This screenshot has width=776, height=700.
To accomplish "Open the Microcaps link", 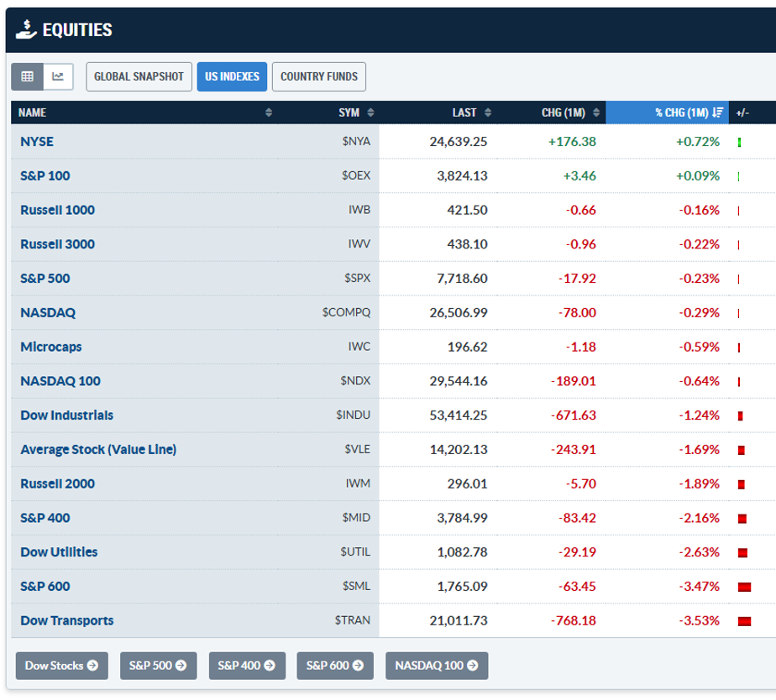I will pyautogui.click(x=51, y=347).
